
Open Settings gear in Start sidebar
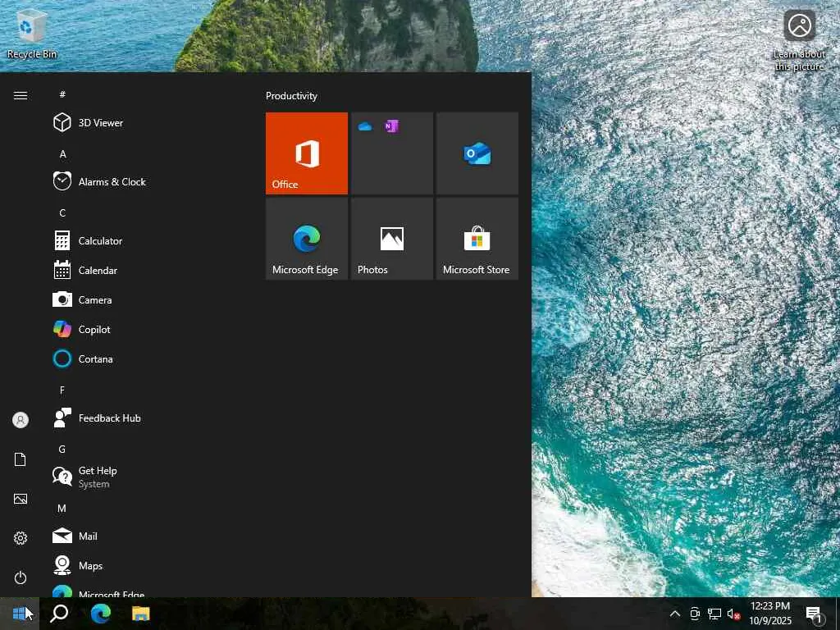tap(21, 538)
